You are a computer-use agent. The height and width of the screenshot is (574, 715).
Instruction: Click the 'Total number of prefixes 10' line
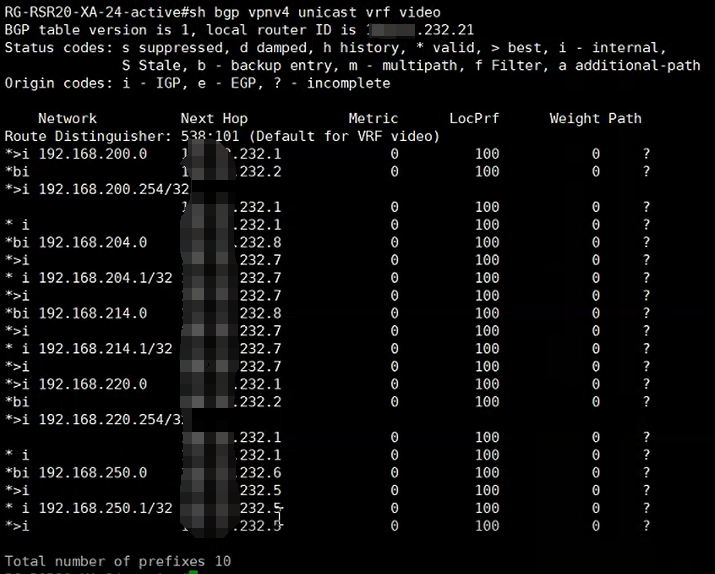118,561
